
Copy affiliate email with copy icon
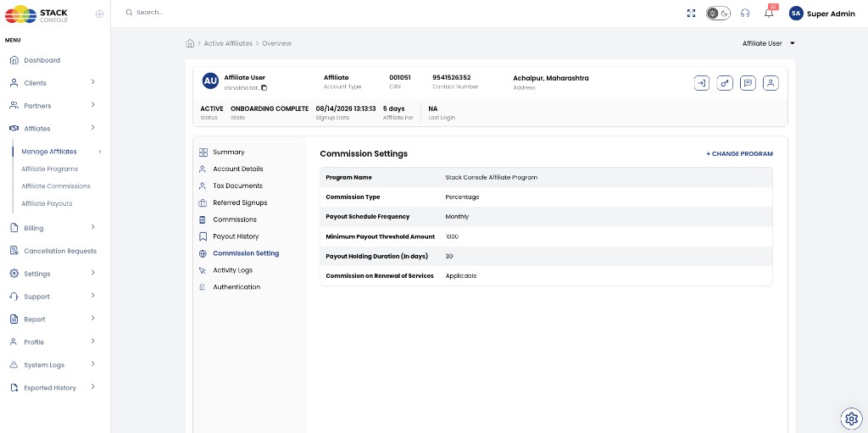[264, 87]
